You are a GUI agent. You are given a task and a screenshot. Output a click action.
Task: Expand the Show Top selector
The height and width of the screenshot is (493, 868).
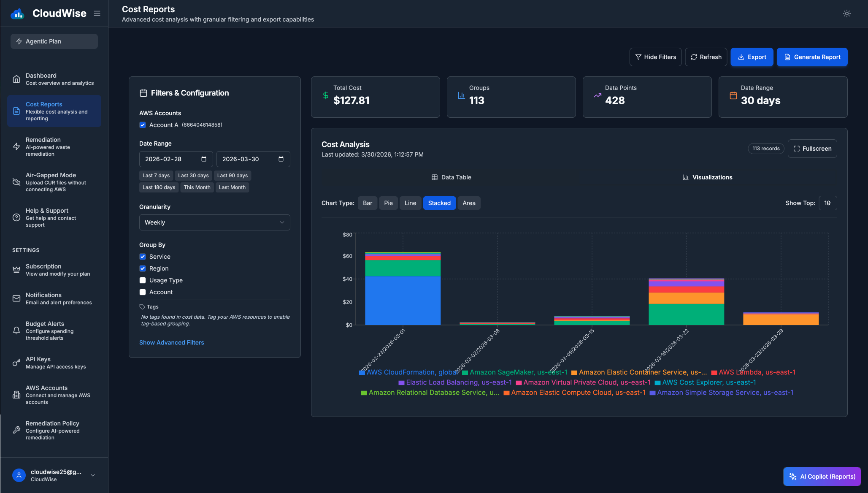(828, 203)
